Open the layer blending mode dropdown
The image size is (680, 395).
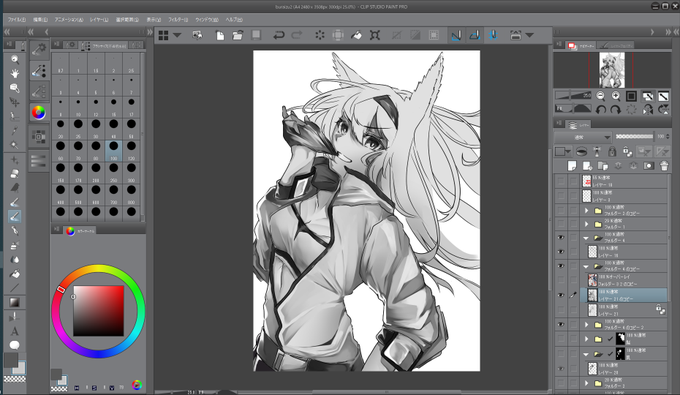coord(583,137)
